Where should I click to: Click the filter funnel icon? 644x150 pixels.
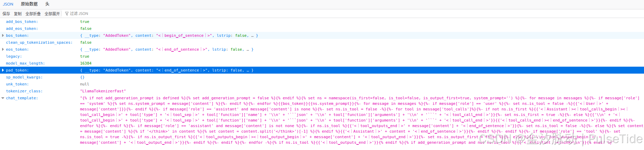tap(67, 14)
